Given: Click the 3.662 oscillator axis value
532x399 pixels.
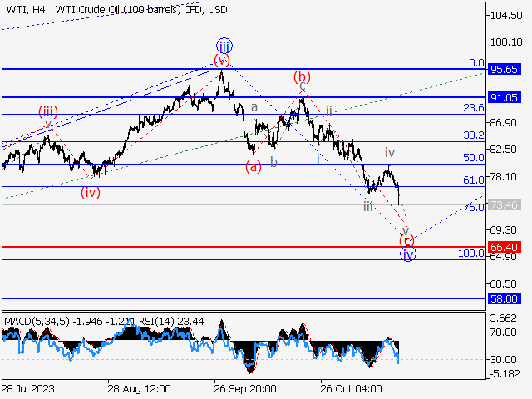Looking at the screenshot, I should (504, 318).
